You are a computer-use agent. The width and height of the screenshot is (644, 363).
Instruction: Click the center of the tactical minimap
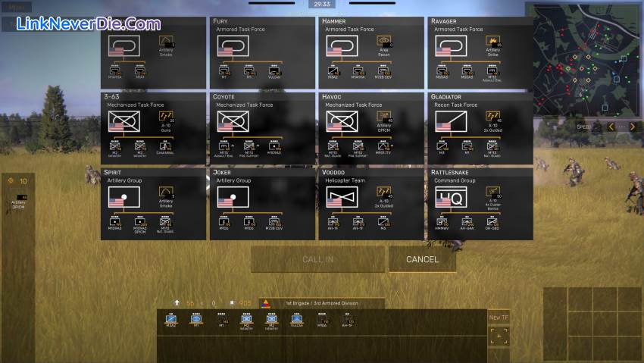coord(584,58)
